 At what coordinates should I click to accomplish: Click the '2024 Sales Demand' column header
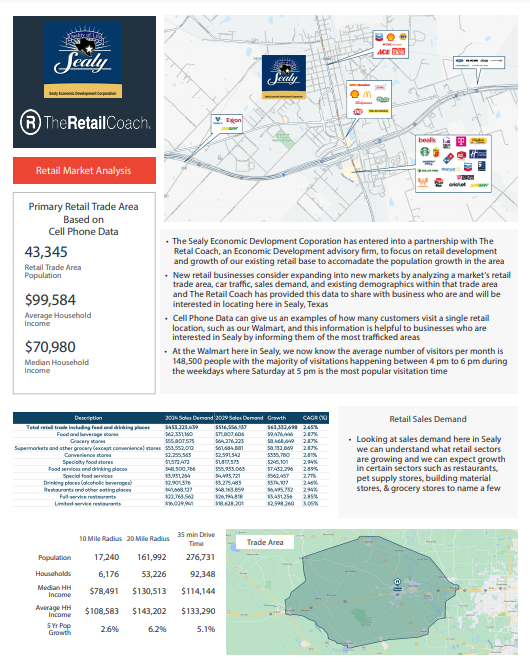pyautogui.click(x=189, y=418)
